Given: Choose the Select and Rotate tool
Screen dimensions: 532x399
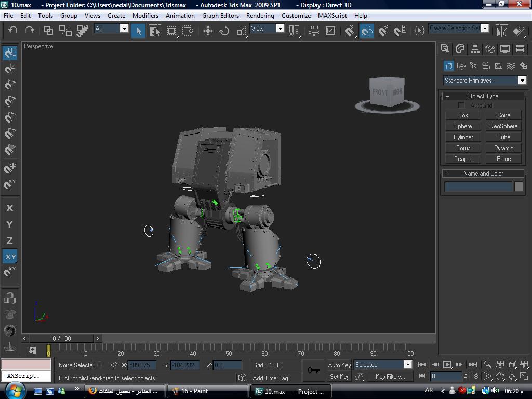Looking at the screenshot, I should click(224, 31).
